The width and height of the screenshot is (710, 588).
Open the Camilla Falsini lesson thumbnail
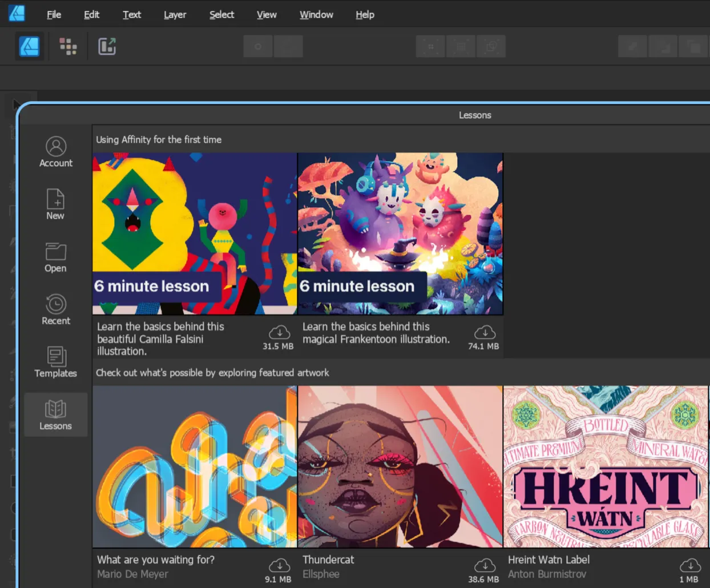pos(195,233)
